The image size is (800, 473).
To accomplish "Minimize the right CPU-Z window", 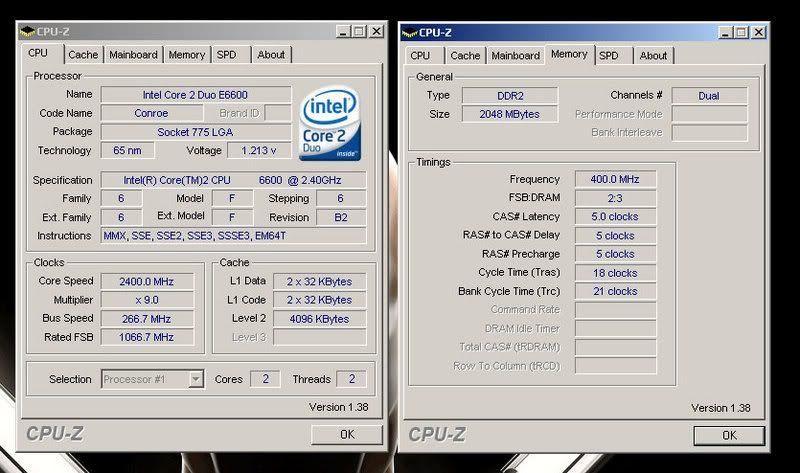I will tap(726, 33).
